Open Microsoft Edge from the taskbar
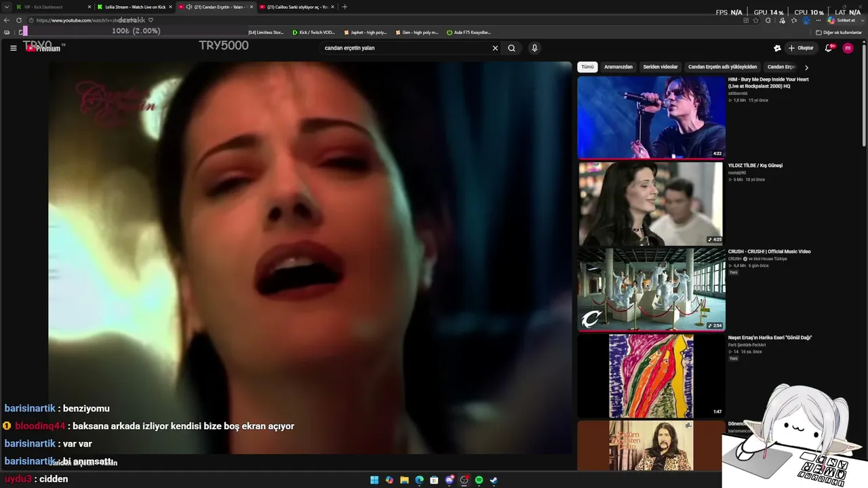This screenshot has height=488, width=868. tap(419, 480)
